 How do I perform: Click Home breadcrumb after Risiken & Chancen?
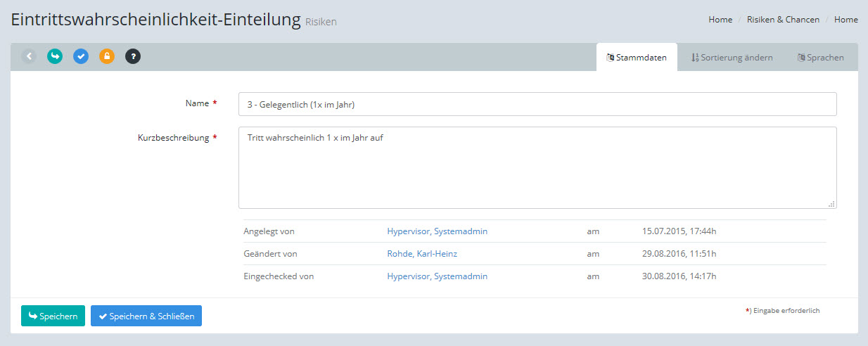(845, 20)
